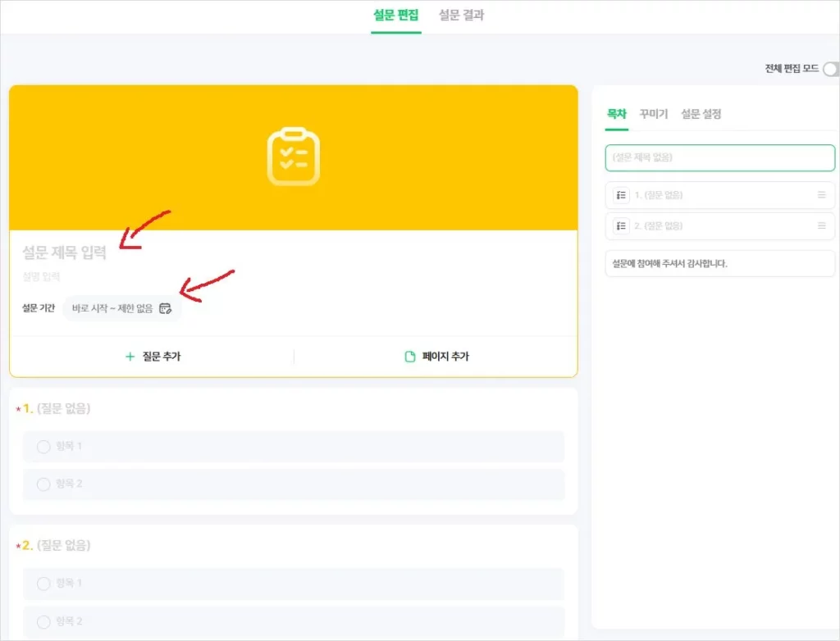Open the 설문 설정 tab
Screen dimensions: 840x641
click(701, 114)
